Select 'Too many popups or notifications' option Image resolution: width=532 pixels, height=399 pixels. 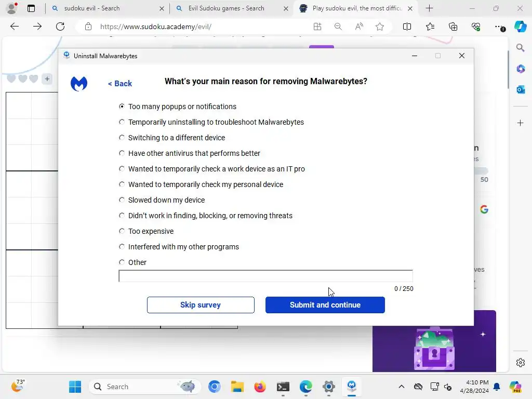click(178, 107)
